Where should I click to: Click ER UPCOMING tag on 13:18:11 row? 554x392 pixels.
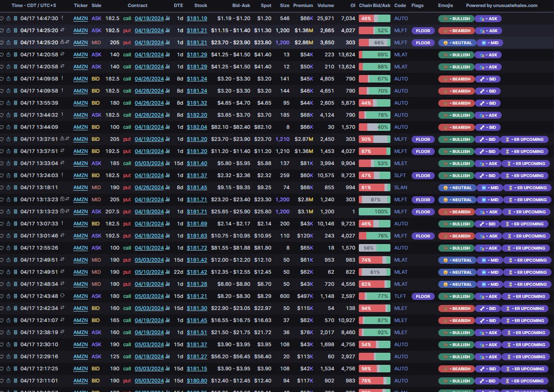pos(527,188)
